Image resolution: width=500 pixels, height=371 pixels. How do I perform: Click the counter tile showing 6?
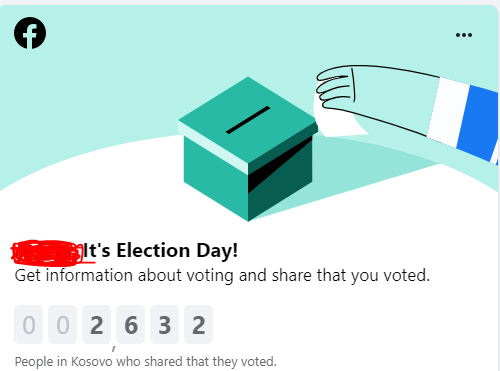pyautogui.click(x=131, y=324)
